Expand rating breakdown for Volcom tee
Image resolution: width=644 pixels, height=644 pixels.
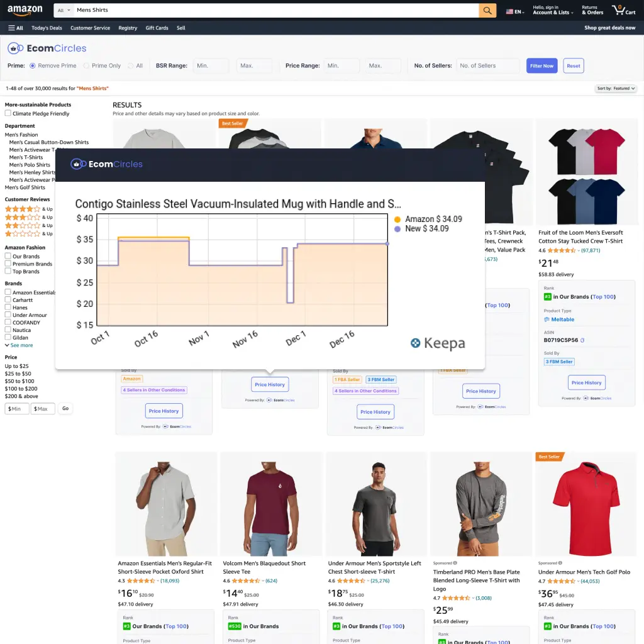coord(263,580)
